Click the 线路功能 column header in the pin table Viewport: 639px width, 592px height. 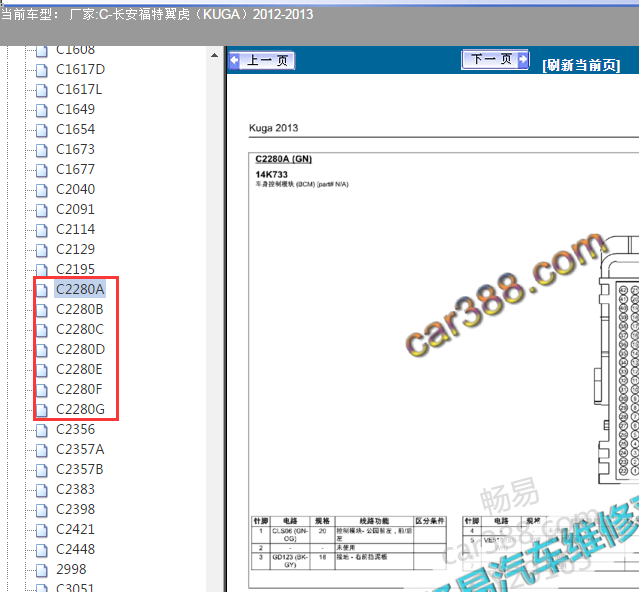point(374,521)
